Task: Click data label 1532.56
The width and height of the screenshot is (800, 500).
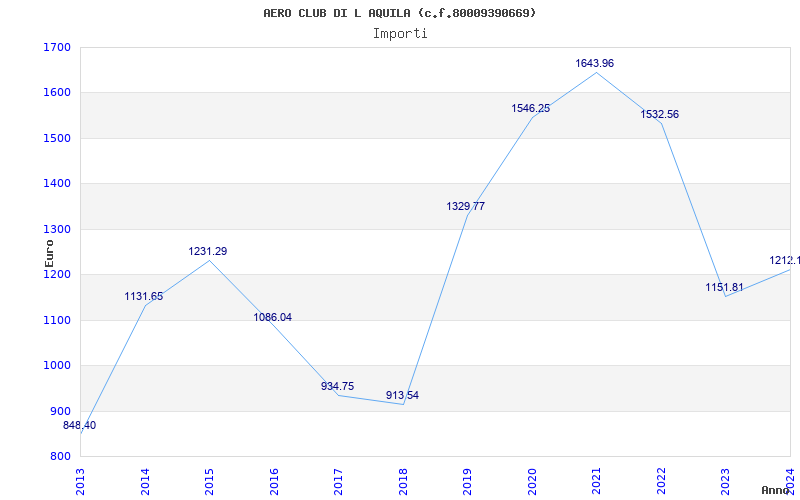Action: (x=660, y=114)
